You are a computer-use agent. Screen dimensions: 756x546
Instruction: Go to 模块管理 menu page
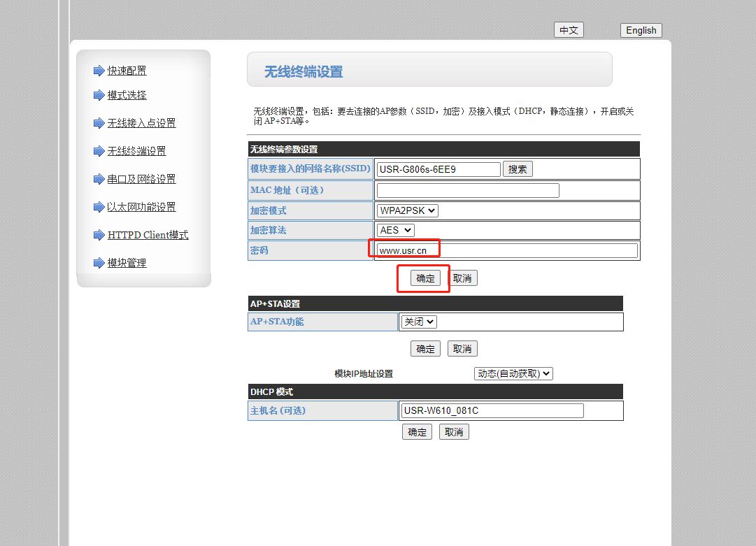127,263
